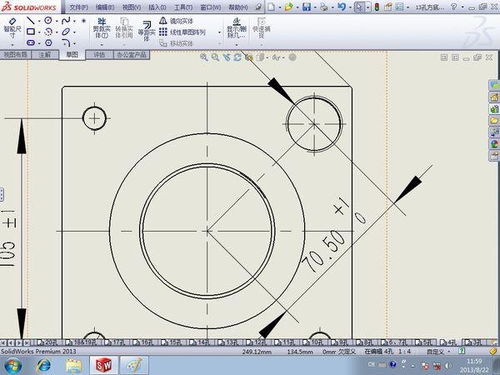The width and height of the screenshot is (500, 375).
Task: Go to first sheet with leftmost arrow
Action: tap(3, 342)
